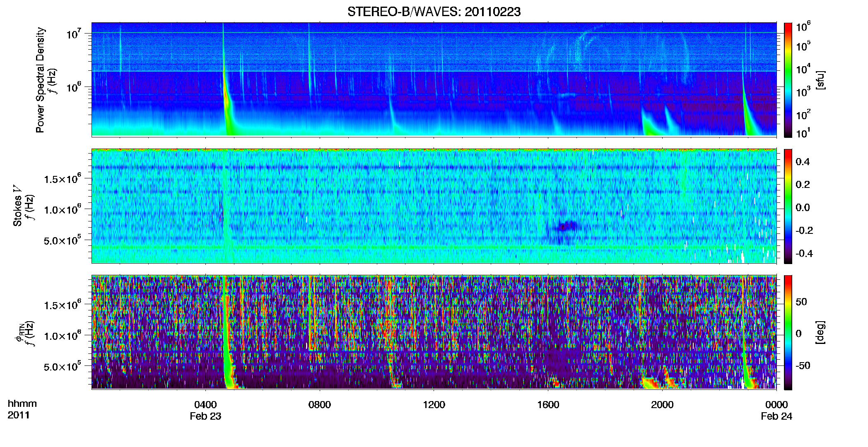Click the 50 label on the degrees color scale

(x=801, y=302)
